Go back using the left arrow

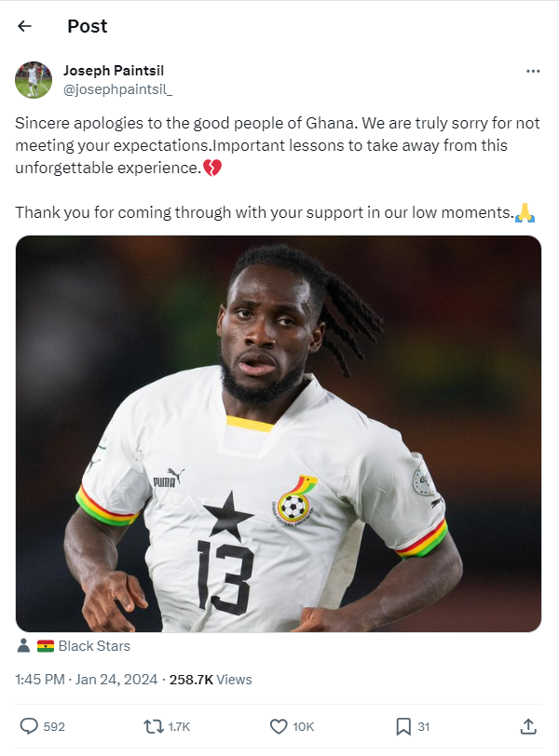(x=24, y=26)
